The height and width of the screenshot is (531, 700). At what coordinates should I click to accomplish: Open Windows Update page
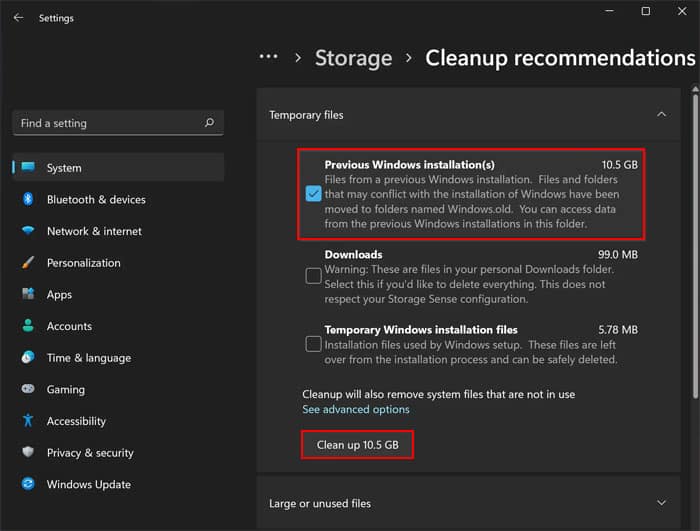(x=118, y=485)
